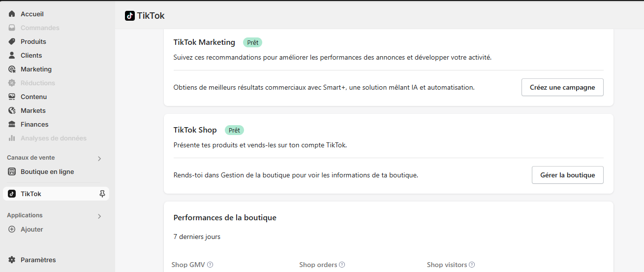644x272 pixels.
Task: Click the Accueil home icon
Action: click(x=12, y=14)
